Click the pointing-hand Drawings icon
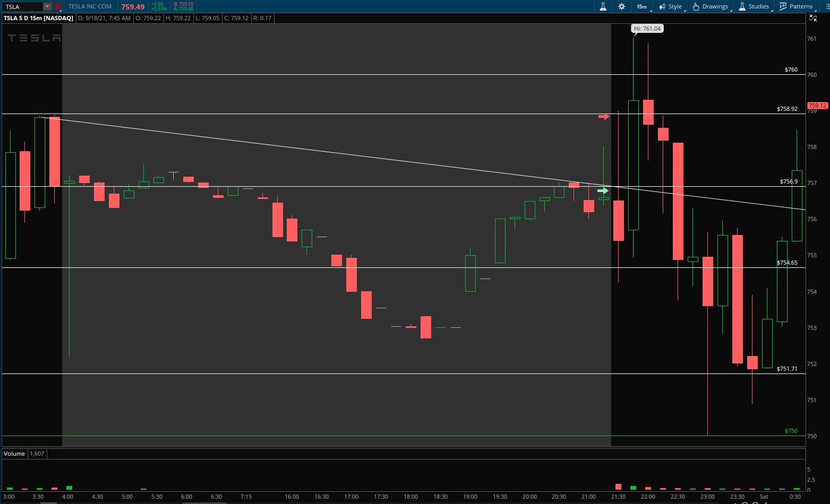830x504 pixels. tap(696, 6)
